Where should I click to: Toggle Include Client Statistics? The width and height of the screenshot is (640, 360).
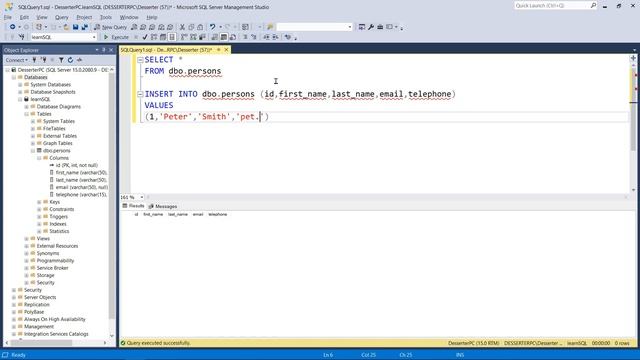[x=202, y=37]
